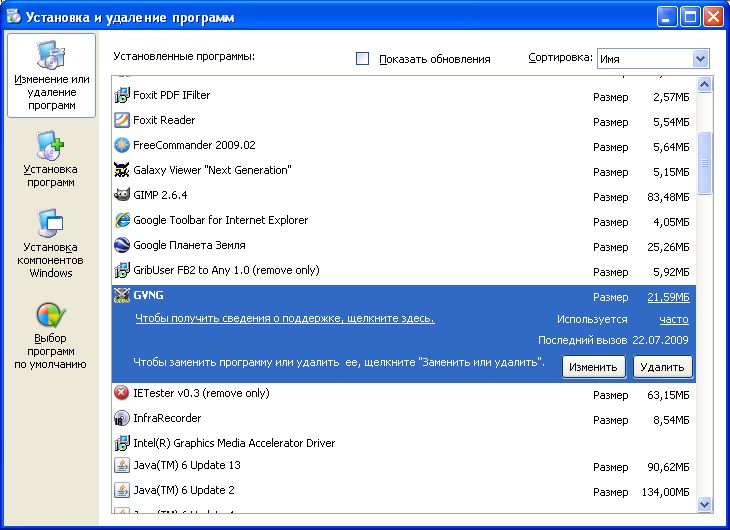Click the Java 6 Update 2 icon
Viewport: 730px width, 530px height.
coord(122,490)
